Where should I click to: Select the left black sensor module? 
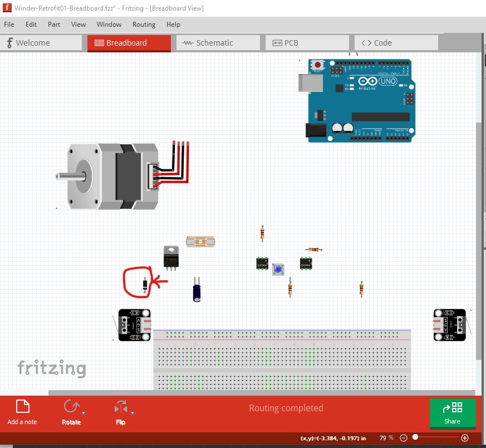[x=135, y=325]
